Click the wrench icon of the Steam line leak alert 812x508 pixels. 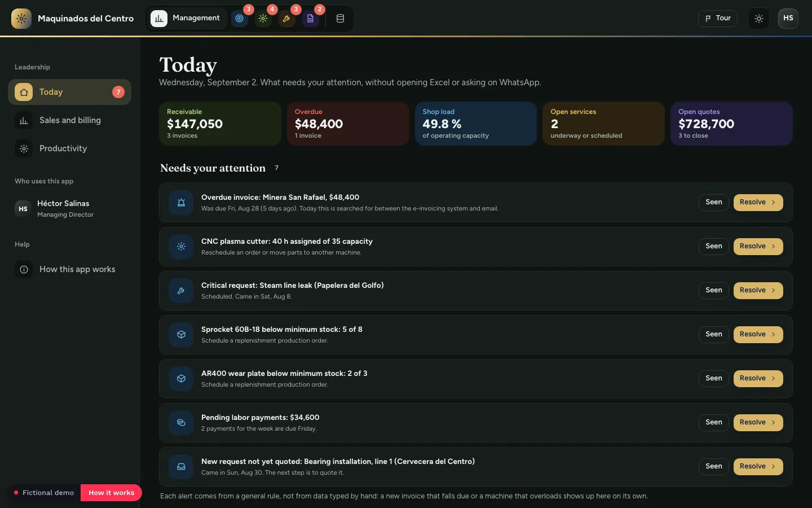click(x=181, y=291)
